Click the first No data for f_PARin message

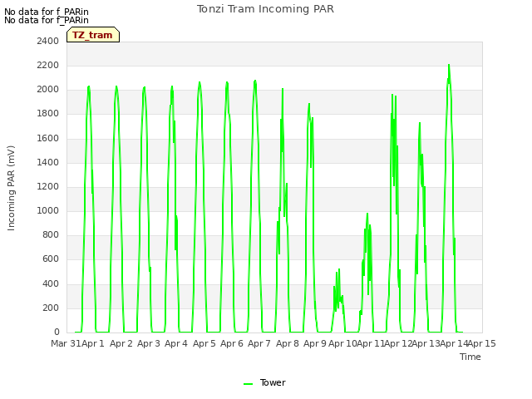click(x=47, y=12)
